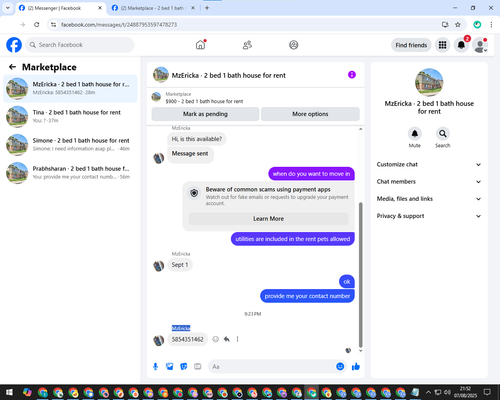Image resolution: width=500 pixels, height=400 pixels.
Task: Open emoji picker in message box
Action: point(340,366)
